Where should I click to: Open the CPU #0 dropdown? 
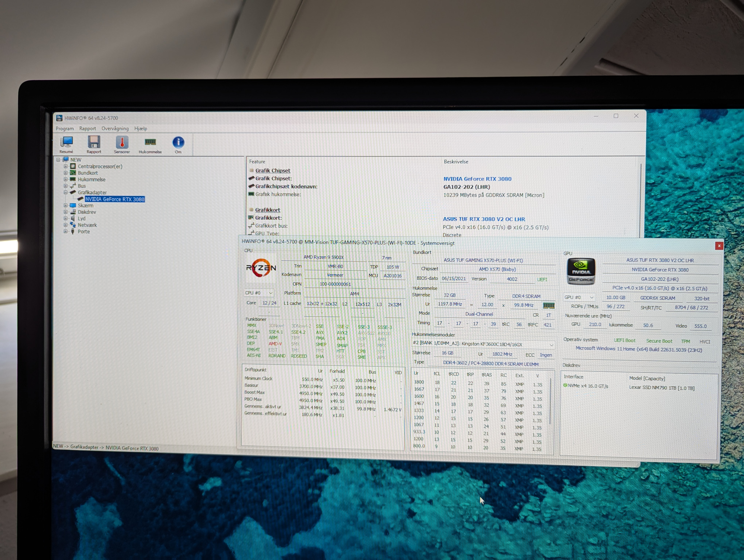(x=259, y=293)
